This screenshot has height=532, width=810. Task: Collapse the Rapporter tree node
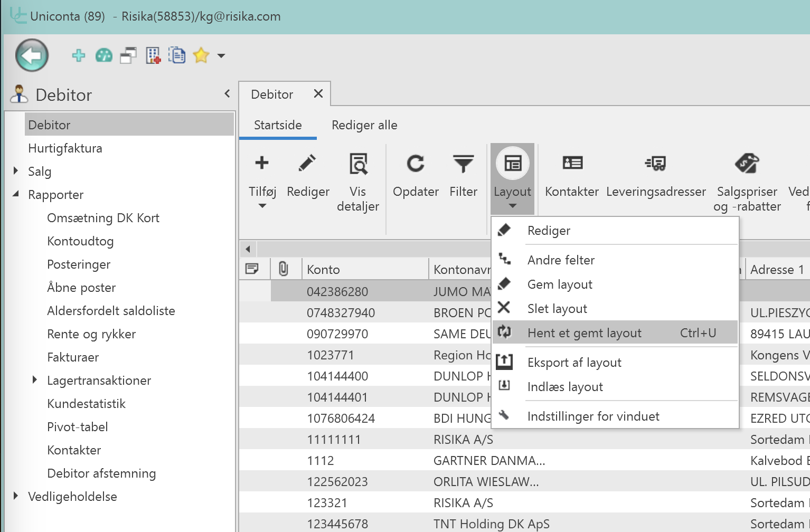(16, 194)
